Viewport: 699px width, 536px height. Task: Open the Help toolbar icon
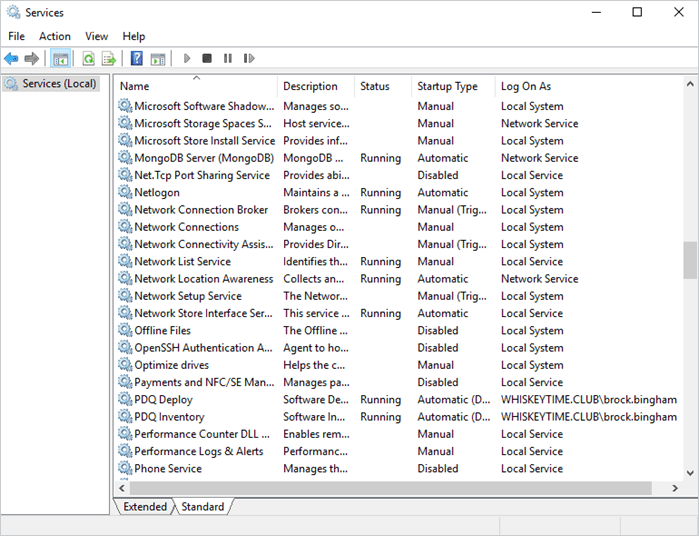(136, 58)
